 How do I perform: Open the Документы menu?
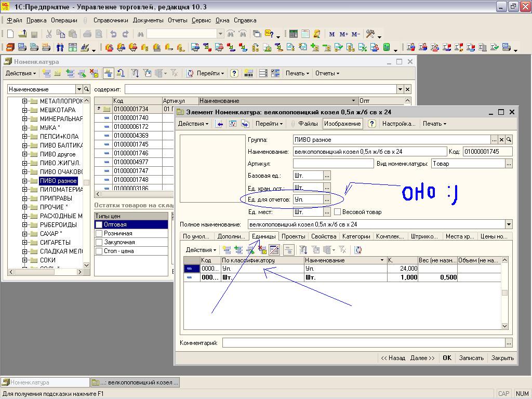(x=148, y=20)
